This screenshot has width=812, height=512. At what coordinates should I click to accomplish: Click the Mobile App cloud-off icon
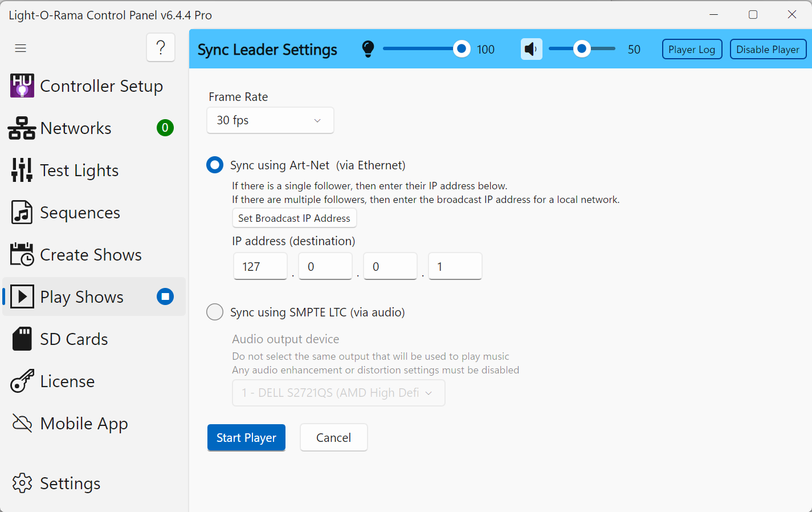tap(22, 424)
